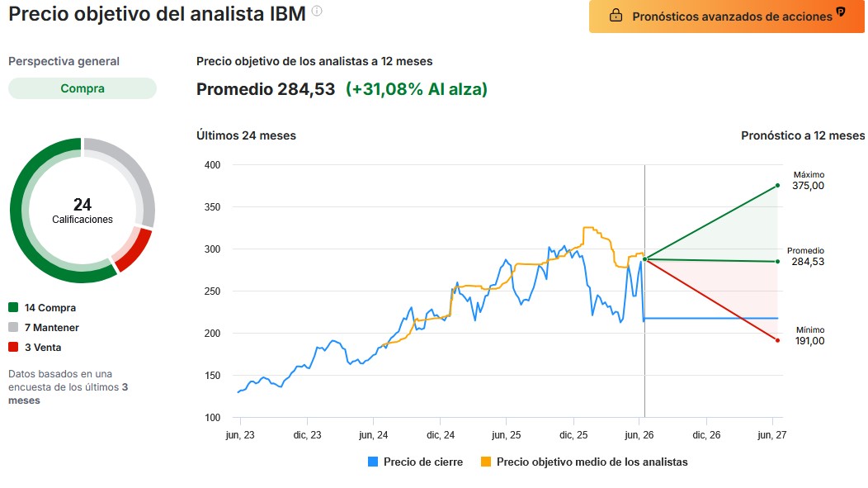Screen dimensions: 868x488
Task: Click Precio objetivo medio de los analistas label
Action: pyautogui.click(x=592, y=462)
